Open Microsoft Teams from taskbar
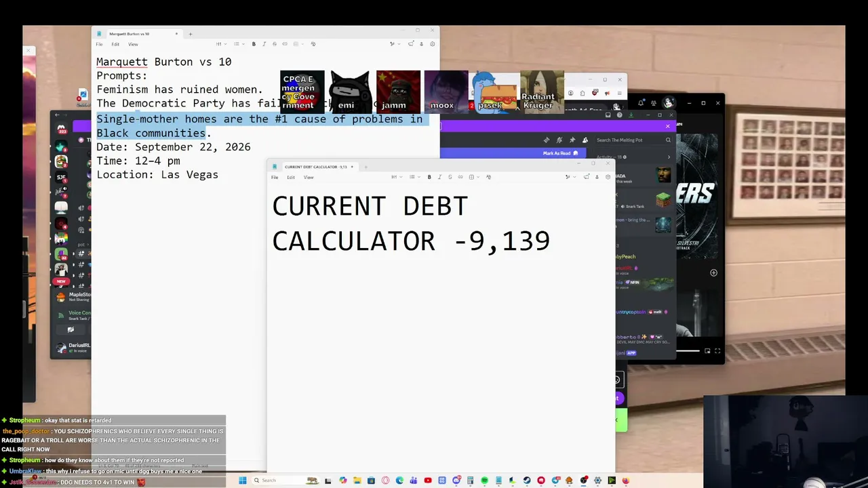868x488 pixels. tap(414, 481)
